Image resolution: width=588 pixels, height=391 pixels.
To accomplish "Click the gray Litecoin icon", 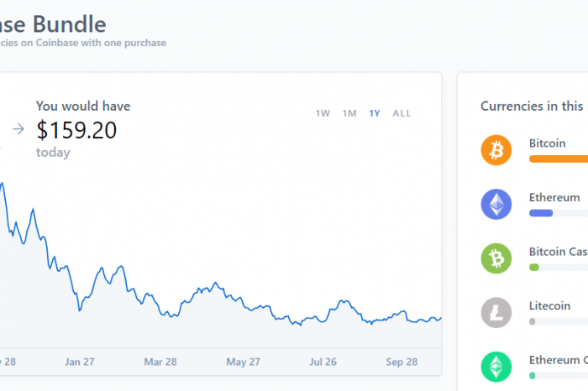I will coord(496,313).
